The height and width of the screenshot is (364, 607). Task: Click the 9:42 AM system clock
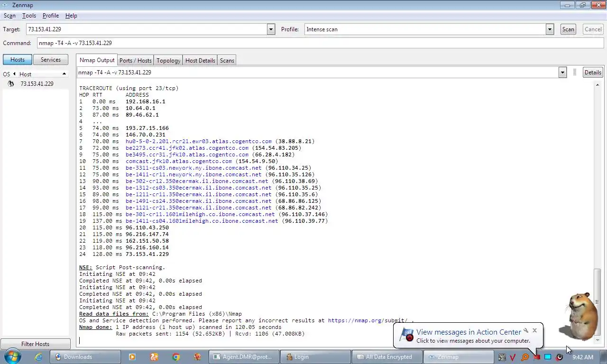point(583,357)
